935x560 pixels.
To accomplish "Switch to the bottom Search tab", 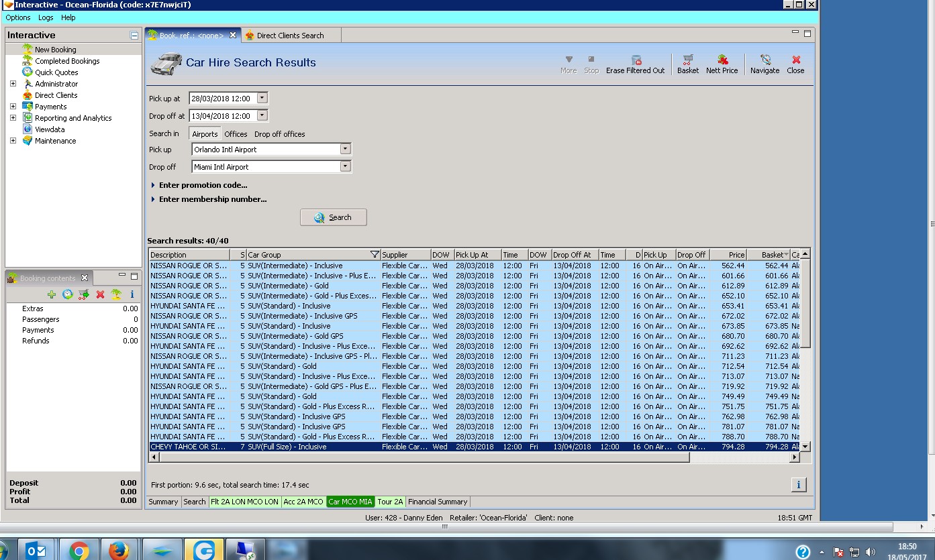I will pyautogui.click(x=195, y=502).
